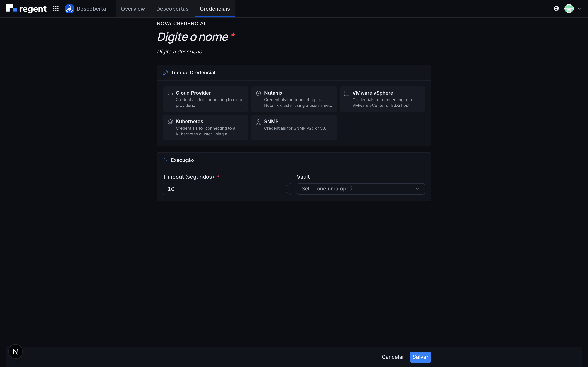Choose the SNMP credential type
The image size is (588, 367).
294,127
